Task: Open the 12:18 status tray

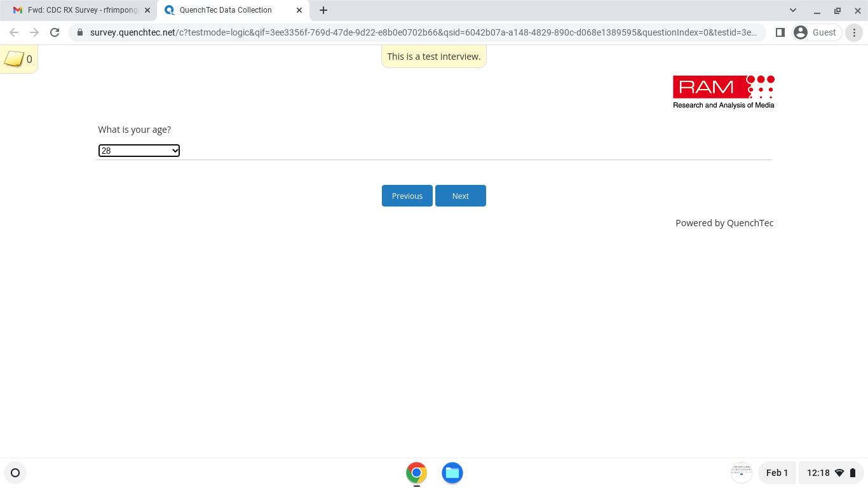Action: click(x=831, y=473)
